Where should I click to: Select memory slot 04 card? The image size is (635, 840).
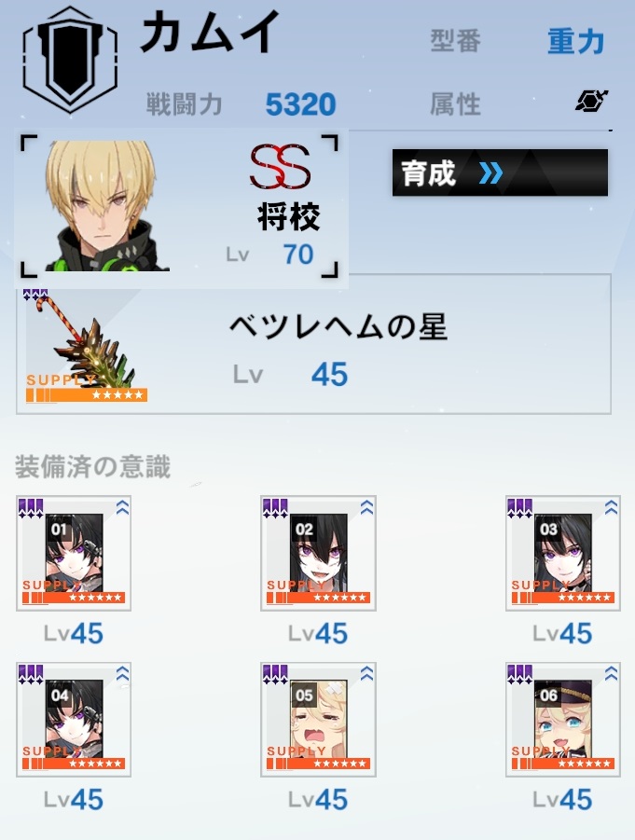tap(74, 720)
